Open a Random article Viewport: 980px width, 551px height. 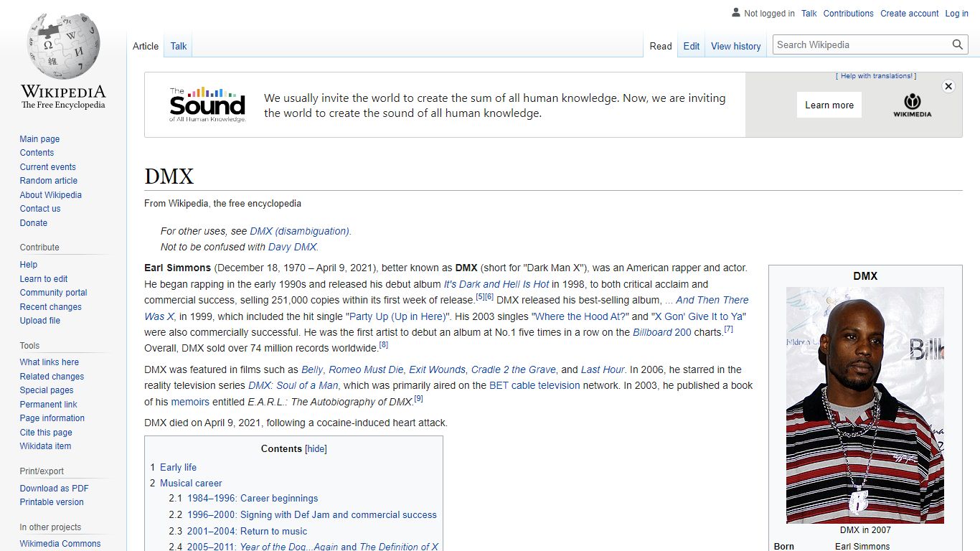pos(48,181)
